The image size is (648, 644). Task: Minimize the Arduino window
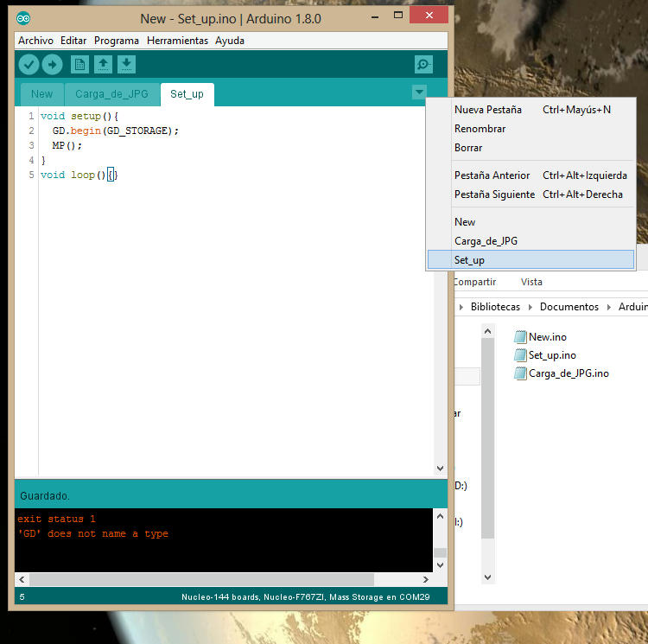click(375, 17)
